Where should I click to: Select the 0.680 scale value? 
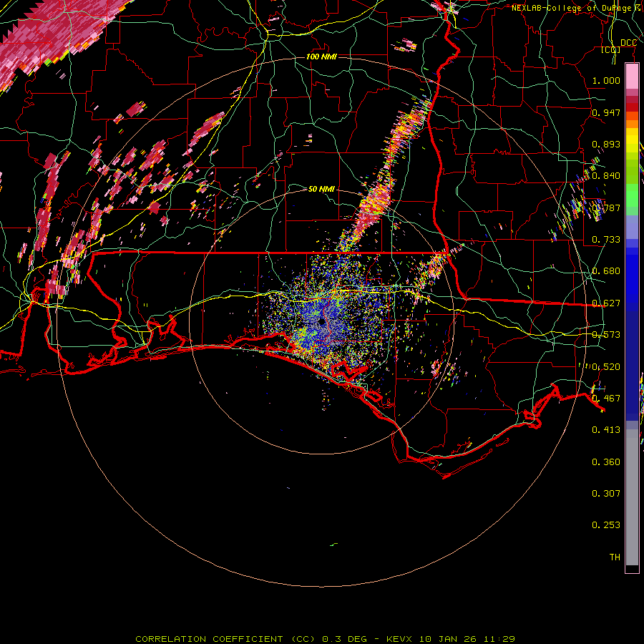click(x=606, y=271)
